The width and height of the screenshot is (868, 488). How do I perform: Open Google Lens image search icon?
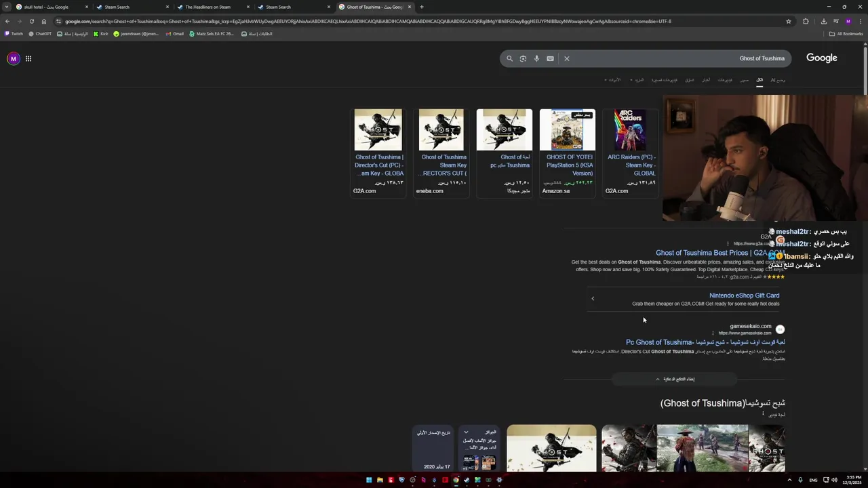pyautogui.click(x=523, y=58)
